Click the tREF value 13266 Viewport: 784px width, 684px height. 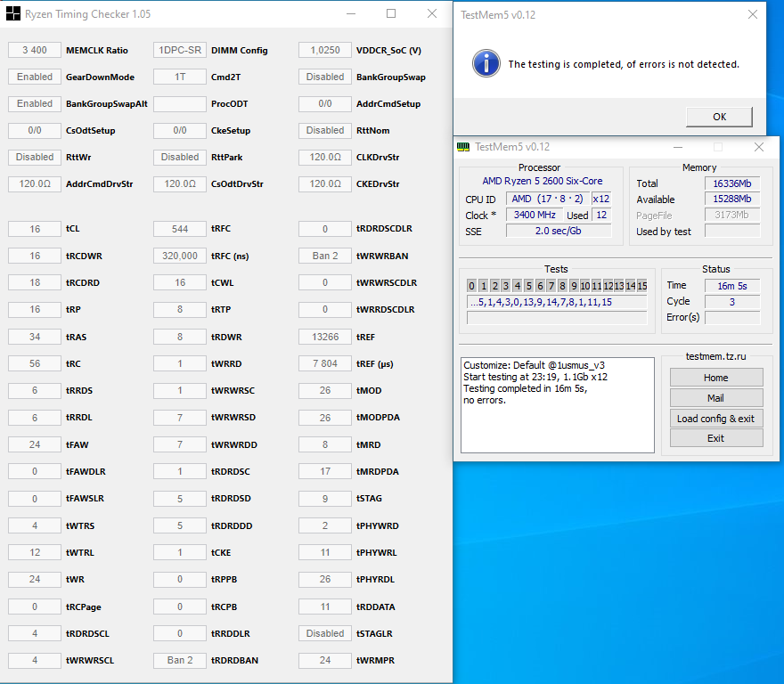(325, 337)
